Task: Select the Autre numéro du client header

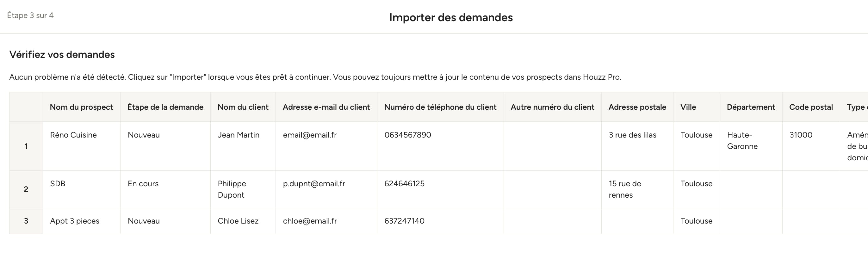Action: click(553, 107)
